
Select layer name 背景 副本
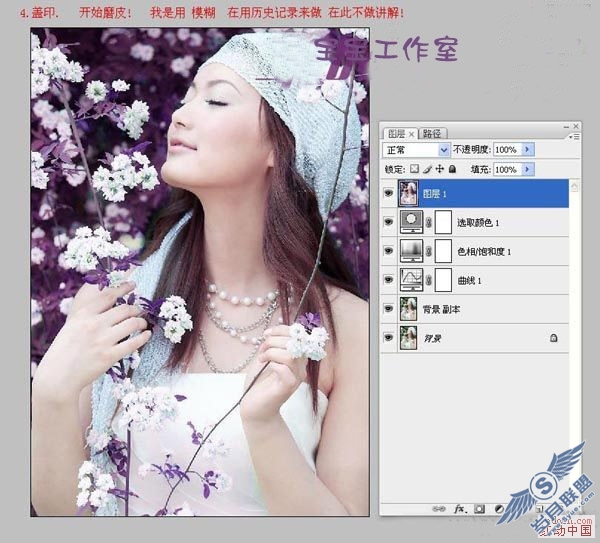tap(441, 309)
